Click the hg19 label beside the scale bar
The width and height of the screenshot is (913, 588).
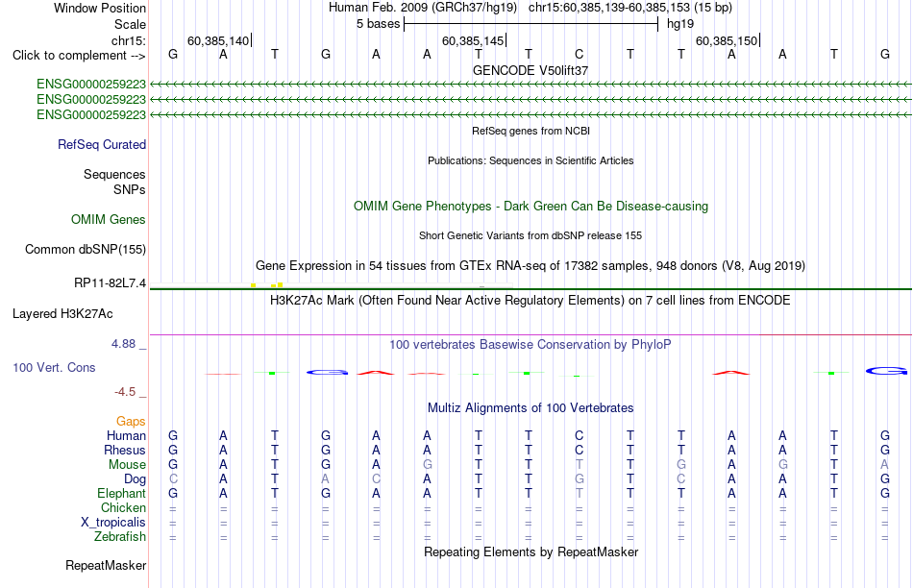pos(680,24)
